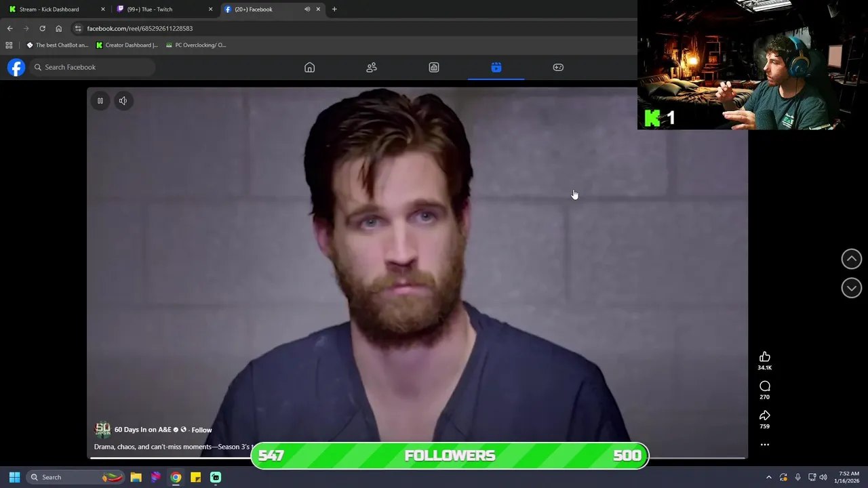Close the Twitch browser tab
The width and height of the screenshot is (868, 488).
pos(210,9)
